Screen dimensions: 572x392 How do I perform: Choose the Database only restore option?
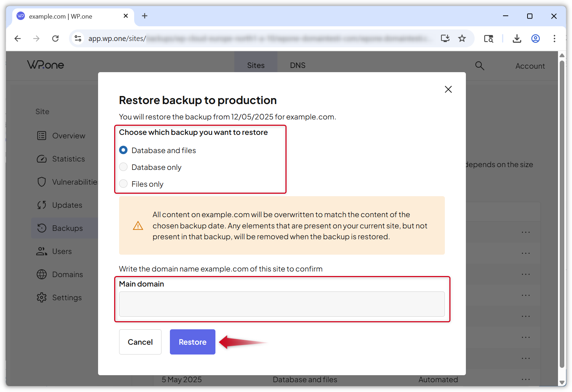tap(123, 167)
